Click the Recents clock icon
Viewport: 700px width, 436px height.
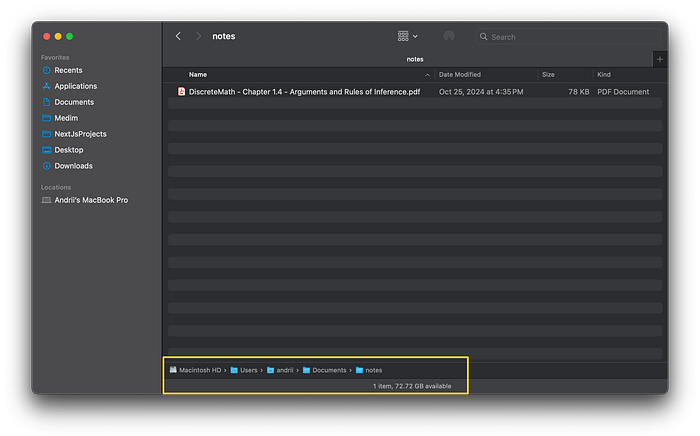(46, 70)
